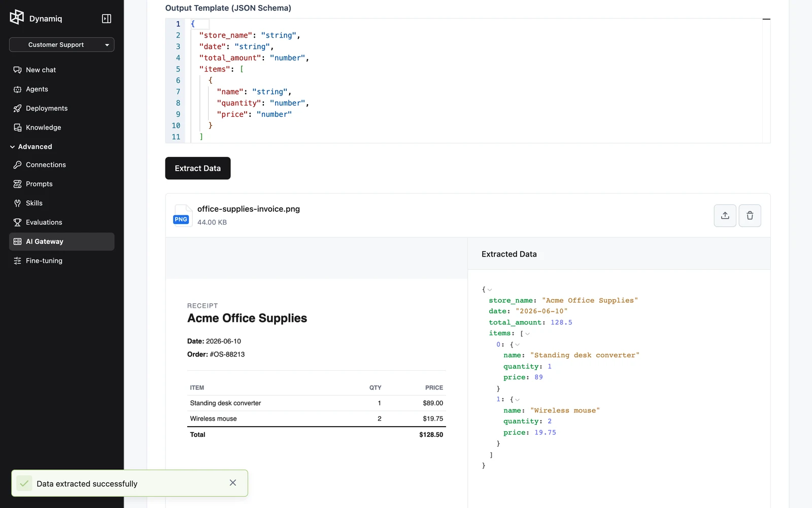Click the extracted price value 19.75
This screenshot has height=508, width=812.
pyautogui.click(x=545, y=433)
